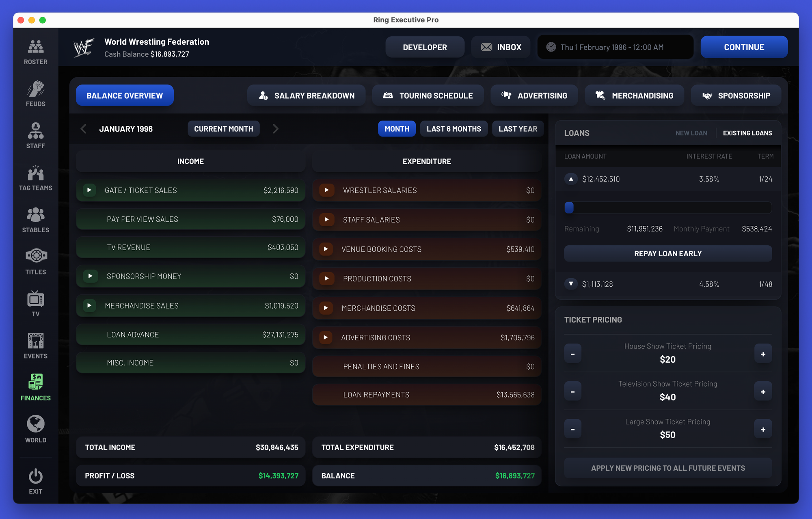812x519 pixels.
Task: Expand Gate / Ticket Sales breakdown
Action: click(x=89, y=190)
